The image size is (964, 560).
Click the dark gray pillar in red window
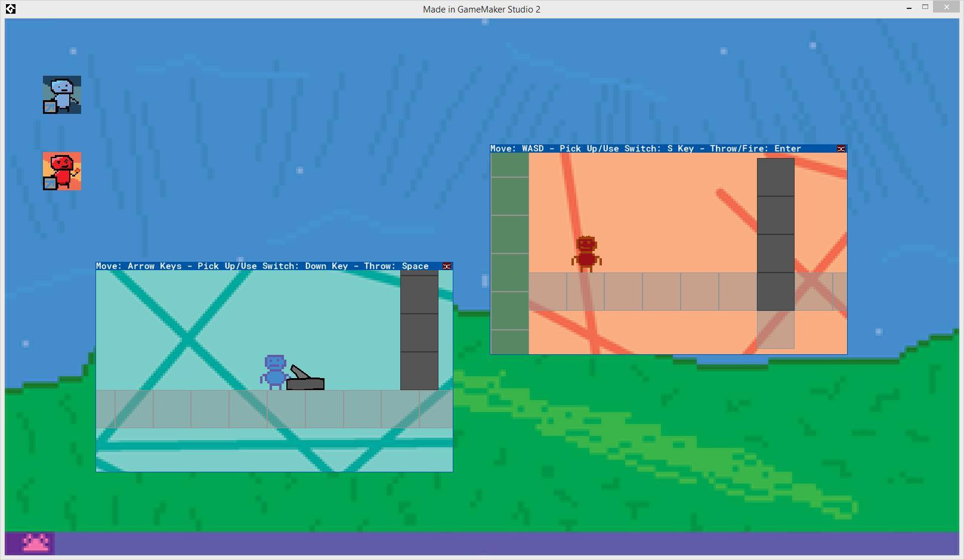(775, 234)
